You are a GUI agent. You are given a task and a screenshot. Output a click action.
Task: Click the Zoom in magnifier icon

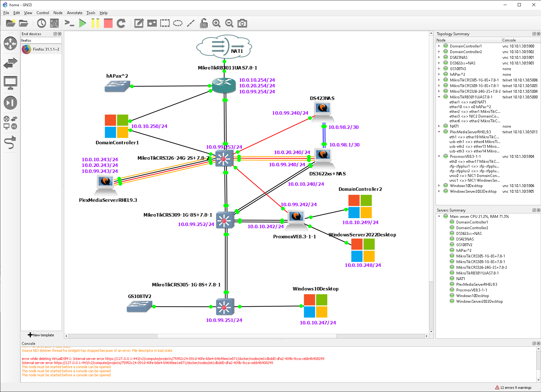coord(217,23)
